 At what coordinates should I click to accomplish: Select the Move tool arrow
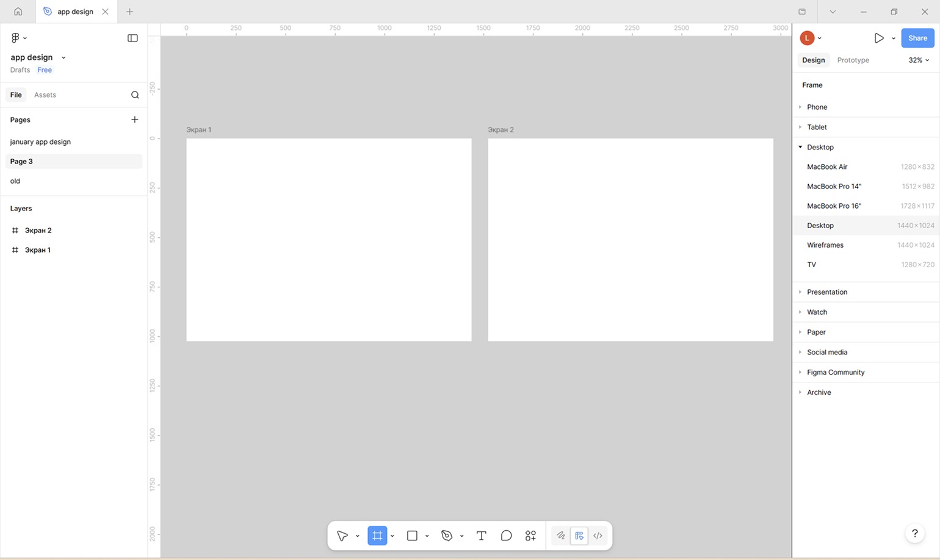coord(342,536)
